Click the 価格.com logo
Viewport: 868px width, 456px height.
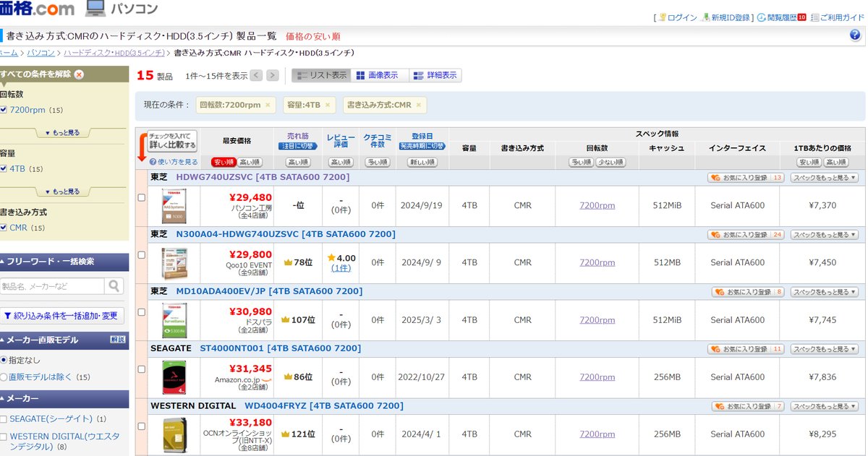point(36,9)
